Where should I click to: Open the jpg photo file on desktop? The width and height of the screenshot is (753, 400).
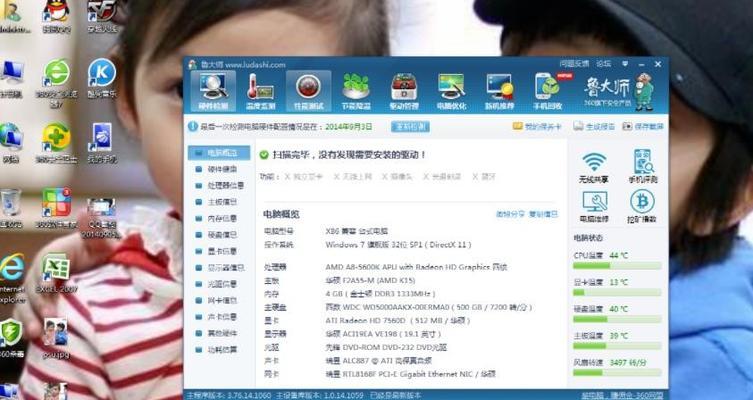click(x=55, y=339)
